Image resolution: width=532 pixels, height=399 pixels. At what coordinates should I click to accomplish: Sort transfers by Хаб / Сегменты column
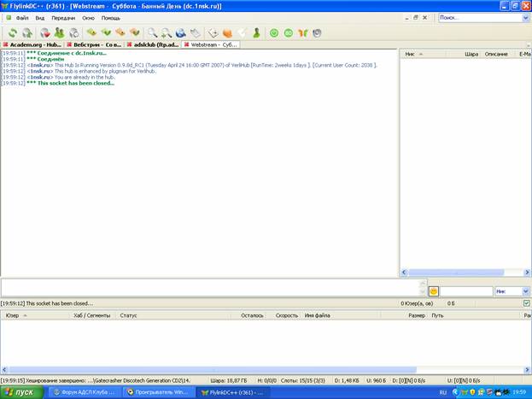click(x=93, y=315)
